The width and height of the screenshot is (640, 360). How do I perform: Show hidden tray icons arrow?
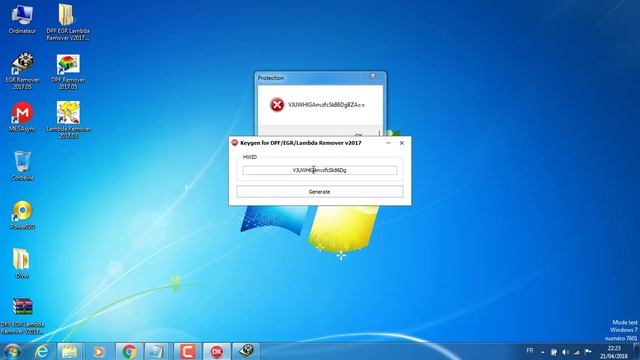tap(542, 352)
